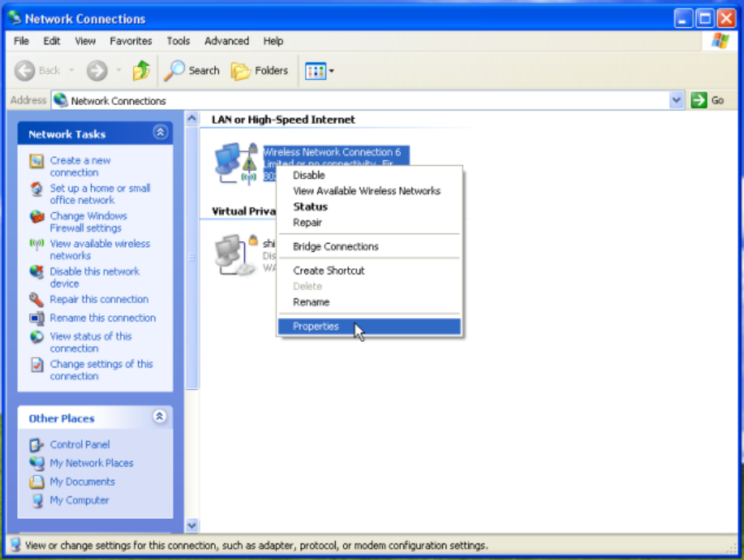Choose Rename in the context menu
744x560 pixels.
coord(370,302)
